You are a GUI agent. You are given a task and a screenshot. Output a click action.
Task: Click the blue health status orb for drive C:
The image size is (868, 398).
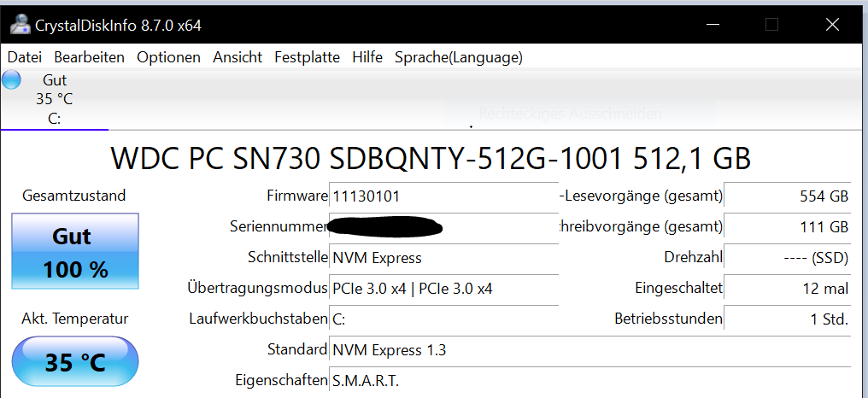click(x=11, y=80)
